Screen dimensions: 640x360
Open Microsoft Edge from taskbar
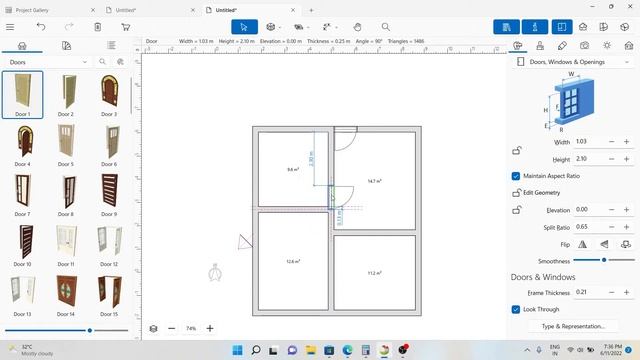click(347, 350)
